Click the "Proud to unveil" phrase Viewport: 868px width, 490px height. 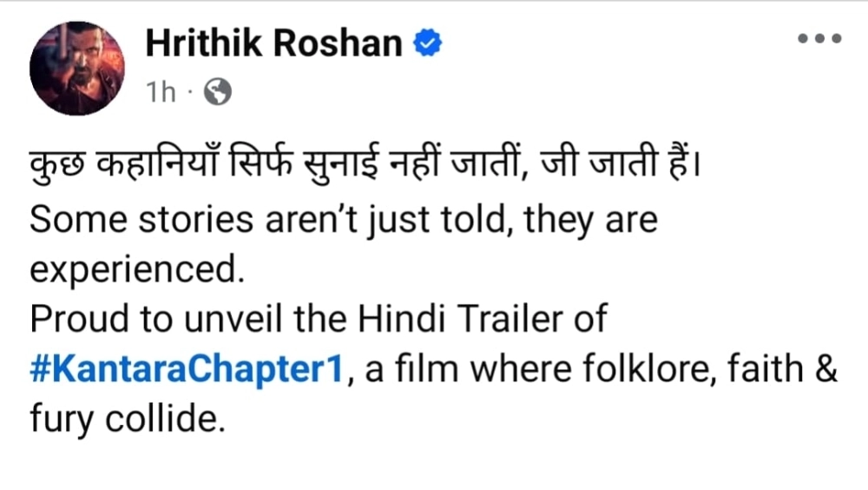click(x=151, y=321)
